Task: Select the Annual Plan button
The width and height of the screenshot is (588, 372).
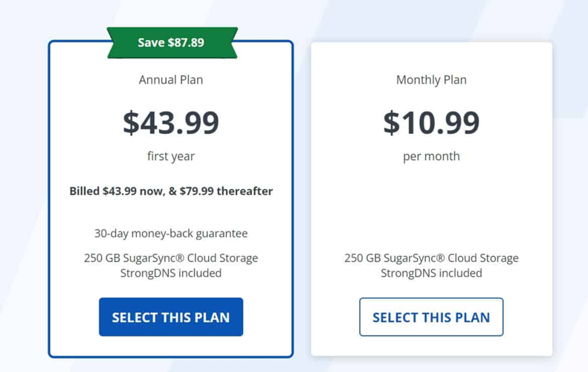Action: (x=171, y=317)
